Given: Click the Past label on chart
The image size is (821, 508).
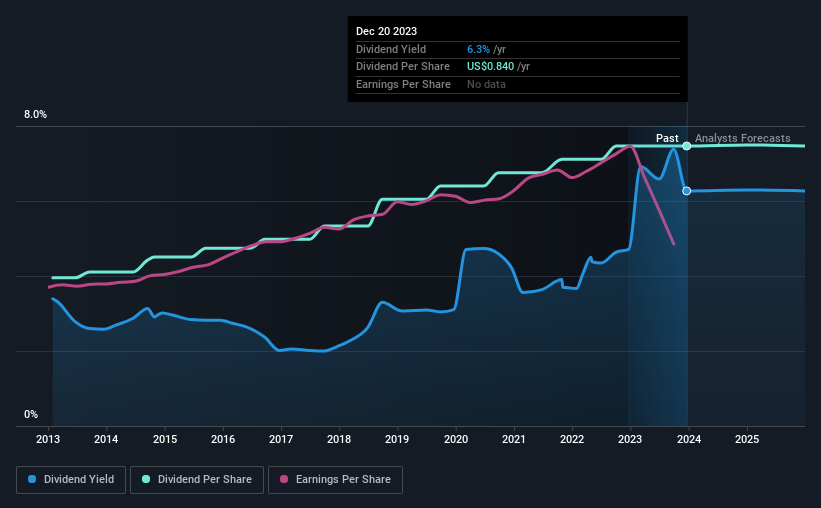Looking at the screenshot, I should (x=667, y=138).
